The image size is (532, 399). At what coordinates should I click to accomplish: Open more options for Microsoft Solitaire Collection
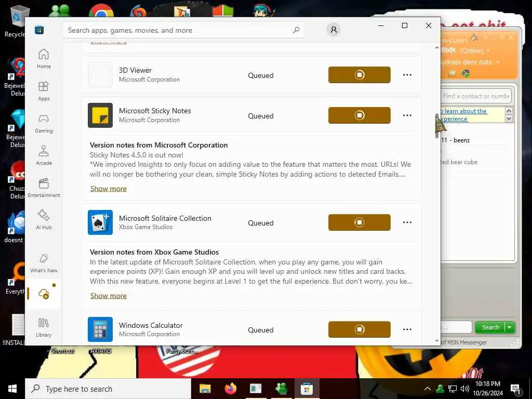click(x=407, y=222)
